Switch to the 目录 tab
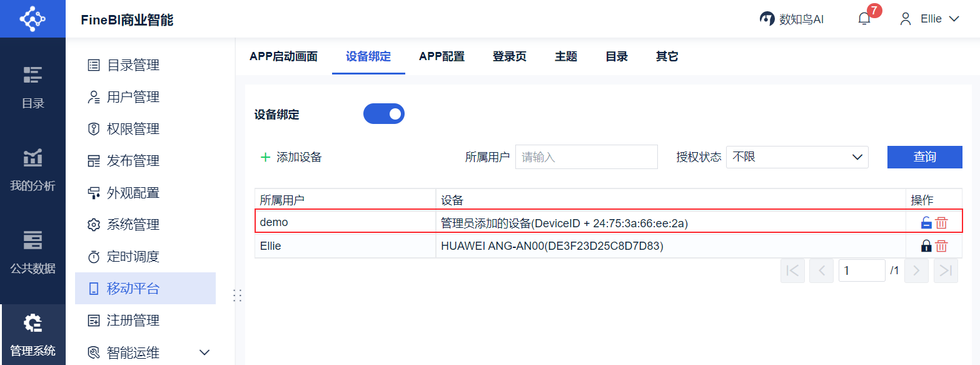The height and width of the screenshot is (365, 980). point(617,56)
